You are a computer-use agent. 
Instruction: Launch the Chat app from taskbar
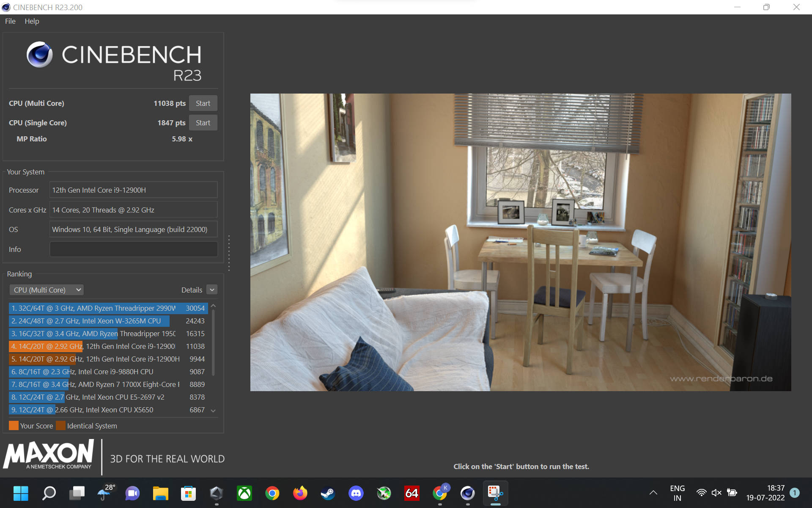coord(132,493)
